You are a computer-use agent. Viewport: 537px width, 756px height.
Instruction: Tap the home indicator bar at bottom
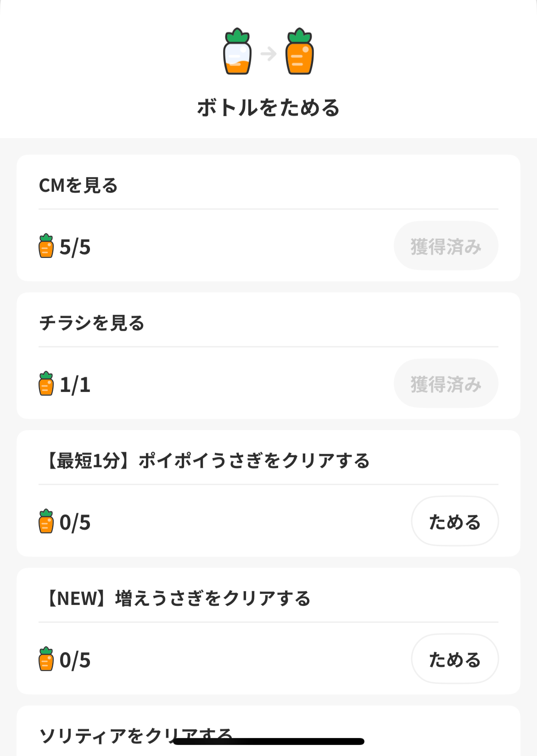[x=268, y=741]
